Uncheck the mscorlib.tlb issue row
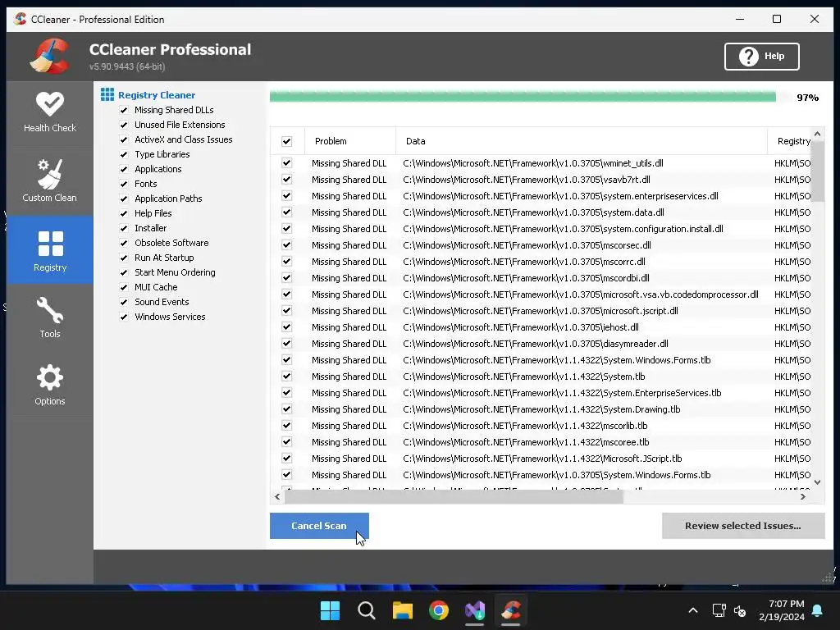The width and height of the screenshot is (840, 630). [x=286, y=426]
